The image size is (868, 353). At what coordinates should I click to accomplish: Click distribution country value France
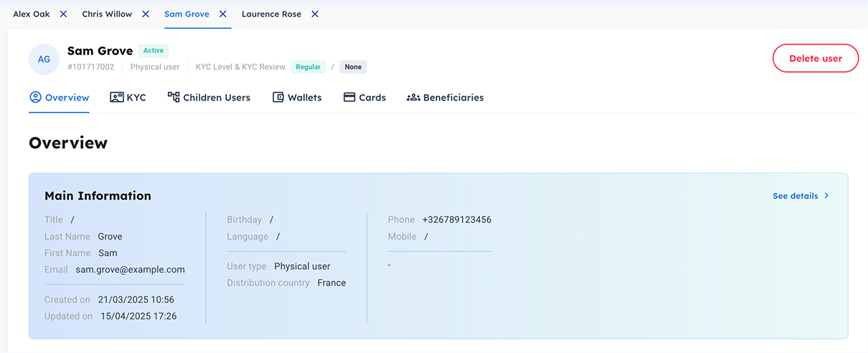tap(331, 283)
